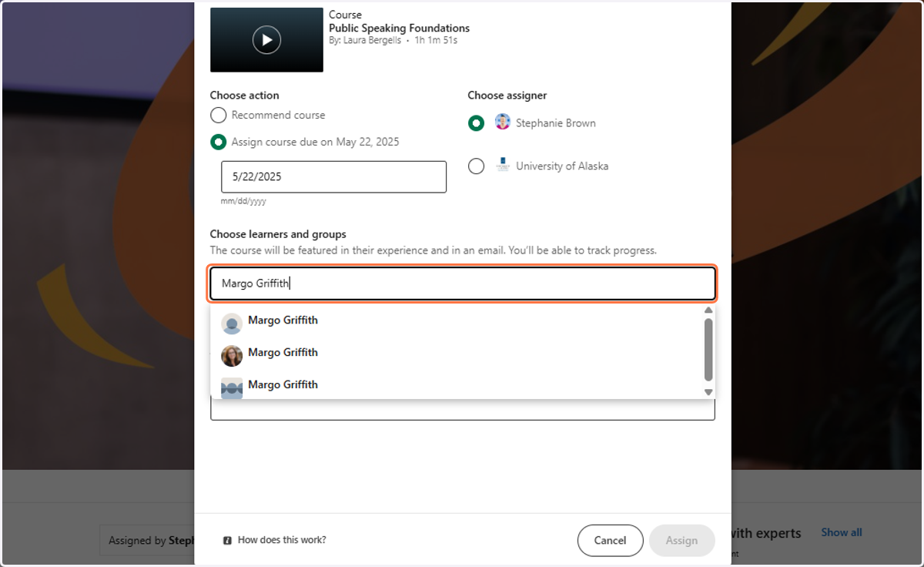Click the help icon beside How does this work
This screenshot has width=924, height=567.
(x=227, y=541)
